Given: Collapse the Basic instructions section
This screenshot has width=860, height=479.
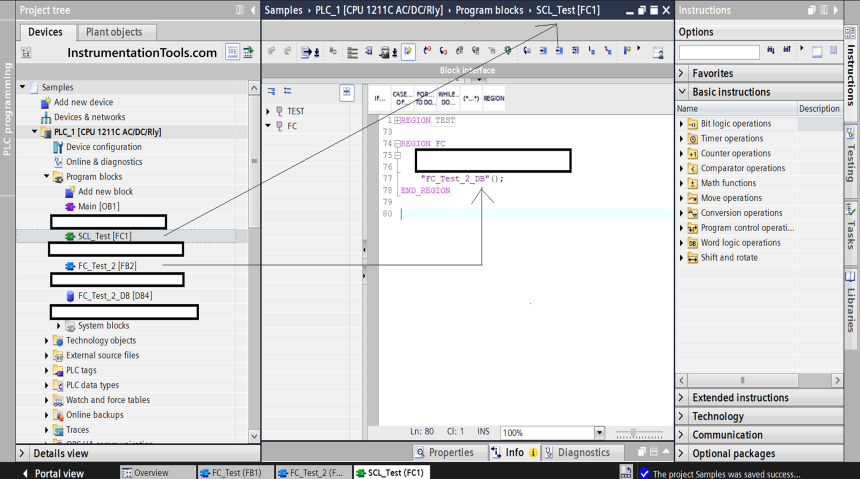Looking at the screenshot, I should pos(682,92).
